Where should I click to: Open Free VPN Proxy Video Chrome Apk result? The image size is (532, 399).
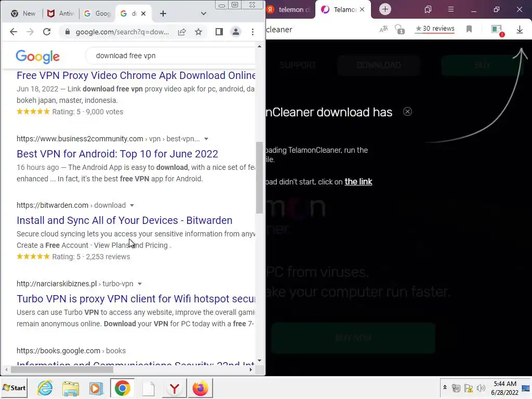136,75
